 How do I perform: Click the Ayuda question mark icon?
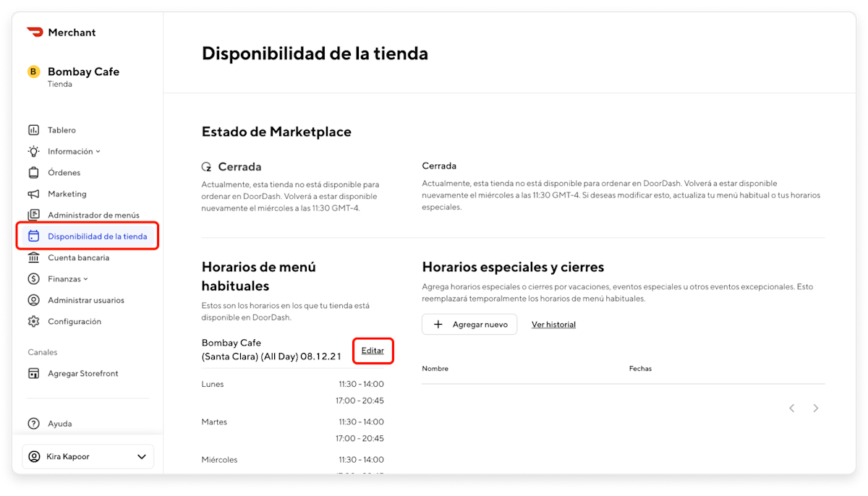[x=33, y=424]
